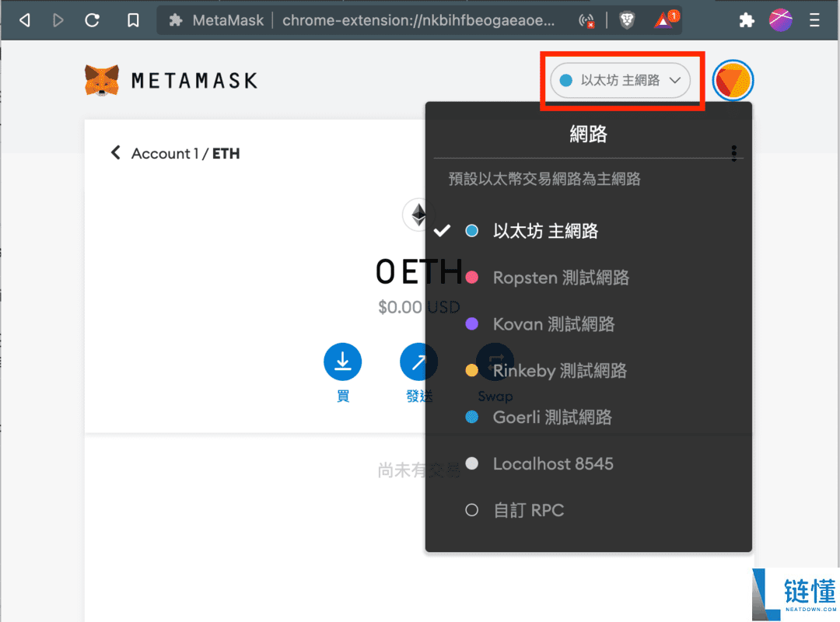Expand the three-dot menu in the 網路 panel
This screenshot has width=840, height=622.
pos(733,153)
